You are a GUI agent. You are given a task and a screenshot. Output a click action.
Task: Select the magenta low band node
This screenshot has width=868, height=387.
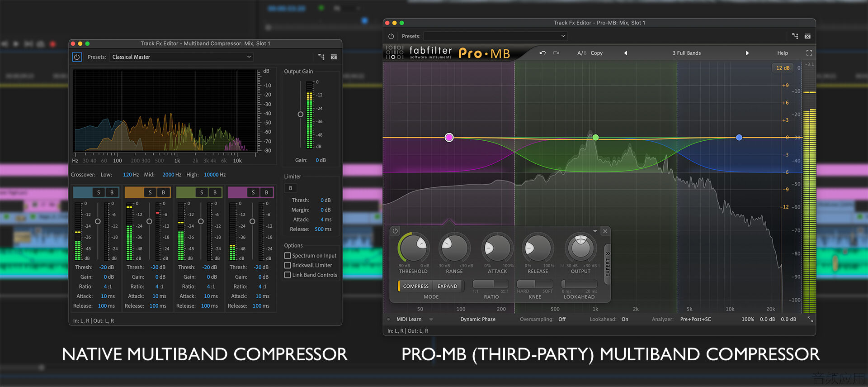tap(449, 137)
